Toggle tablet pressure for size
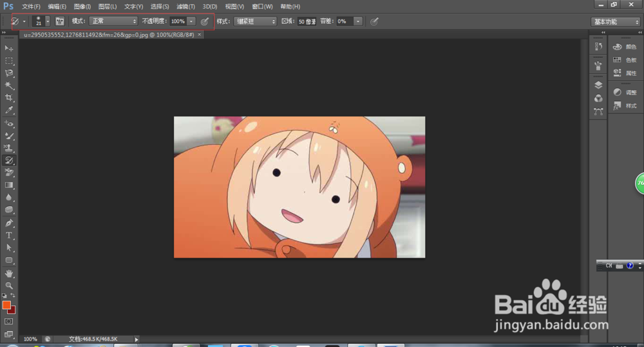The image size is (644, 347). (374, 21)
